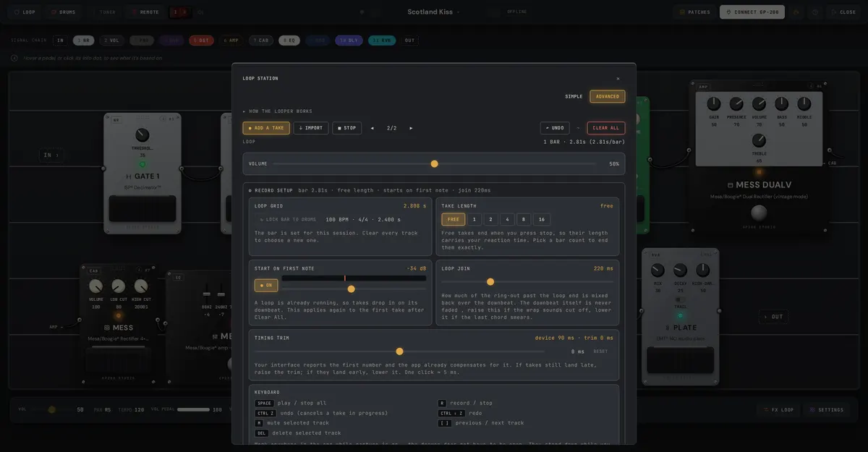Screen dimensions: 868x452
Task: Click Mess Dualv Treble knob
Action: point(759,140)
